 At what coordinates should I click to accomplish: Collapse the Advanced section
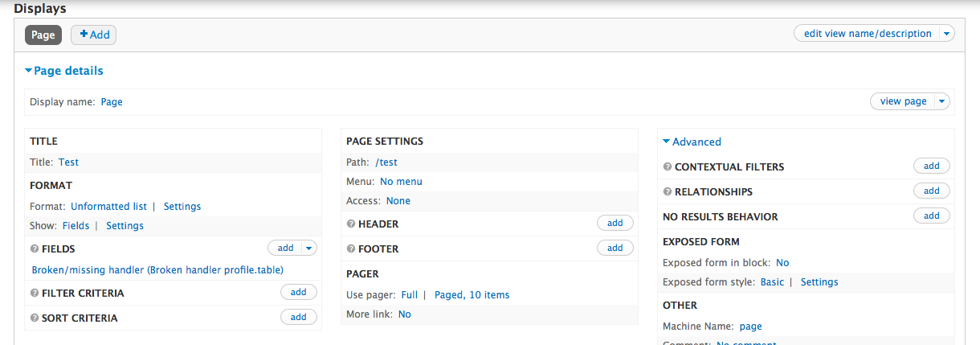[692, 142]
